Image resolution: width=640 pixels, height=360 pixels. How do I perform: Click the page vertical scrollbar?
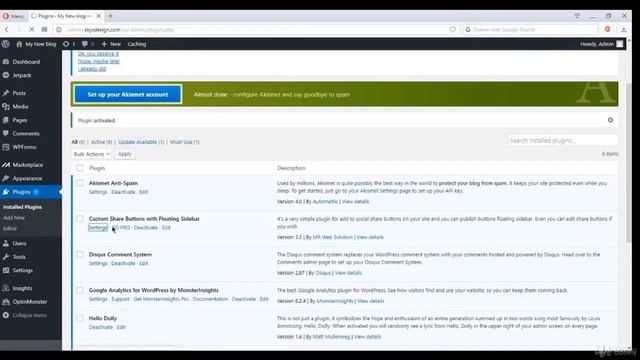coord(629,163)
